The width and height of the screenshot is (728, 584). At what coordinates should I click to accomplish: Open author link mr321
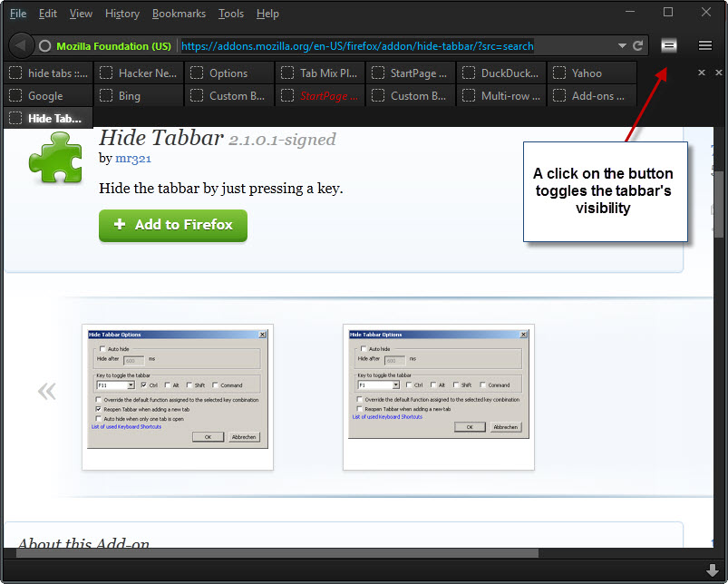133,159
